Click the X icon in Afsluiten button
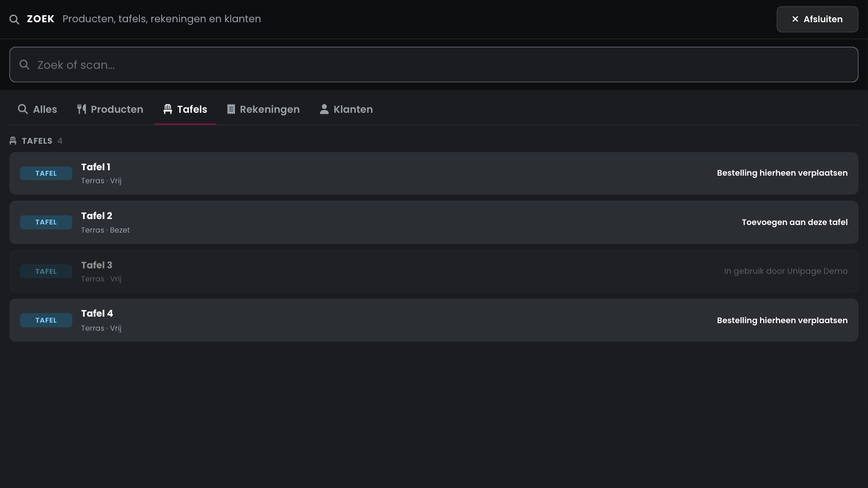 tap(795, 19)
